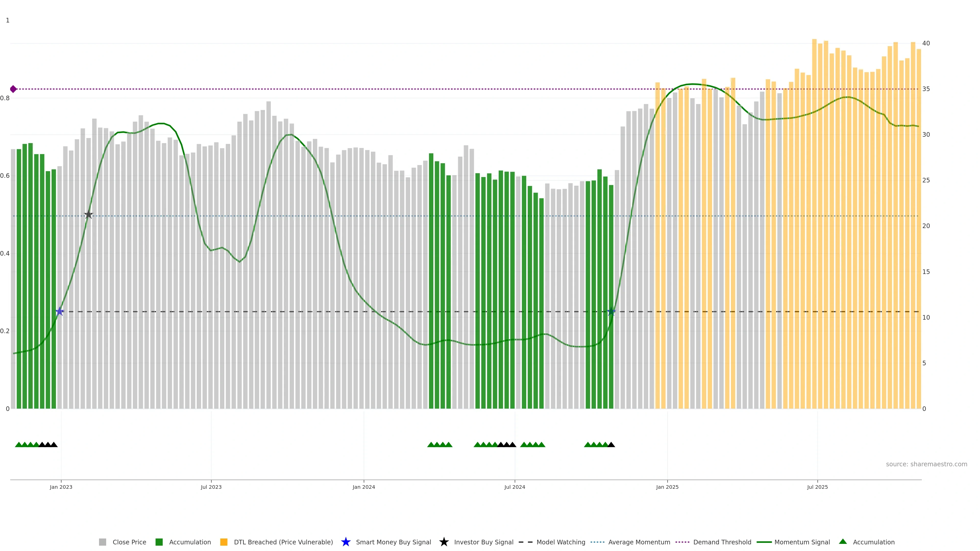Toggle the Demand Threshold legend entry
Image resolution: width=980 pixels, height=551 pixels.
(682, 542)
